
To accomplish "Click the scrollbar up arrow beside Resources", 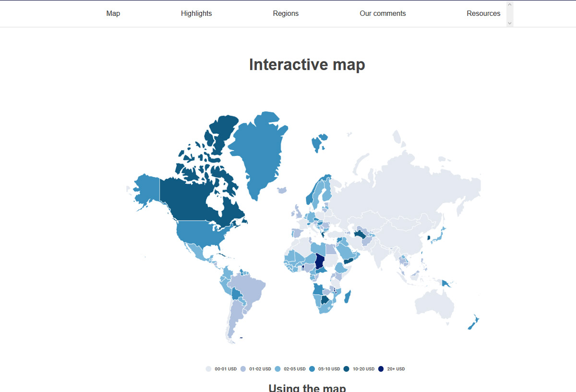I will [510, 5].
